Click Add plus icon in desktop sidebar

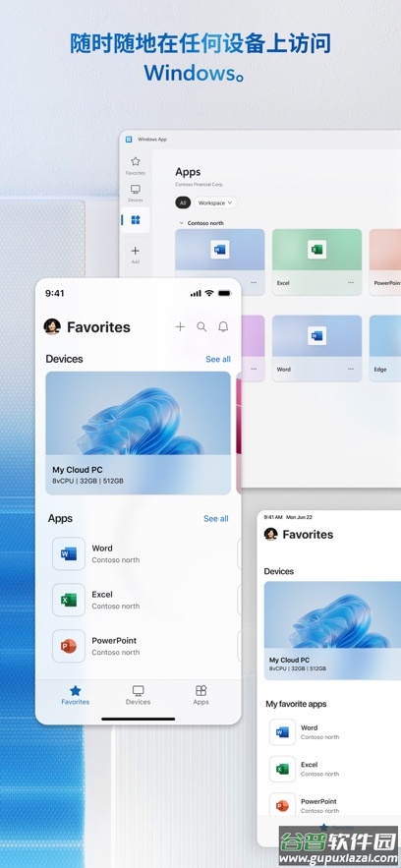click(x=135, y=255)
